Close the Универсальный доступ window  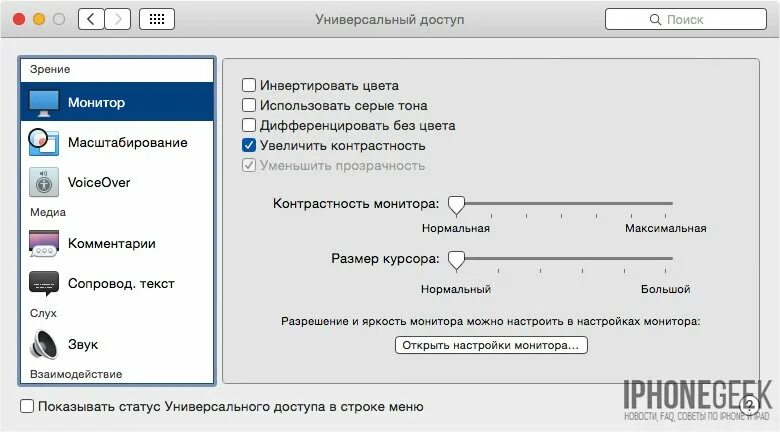(19, 19)
